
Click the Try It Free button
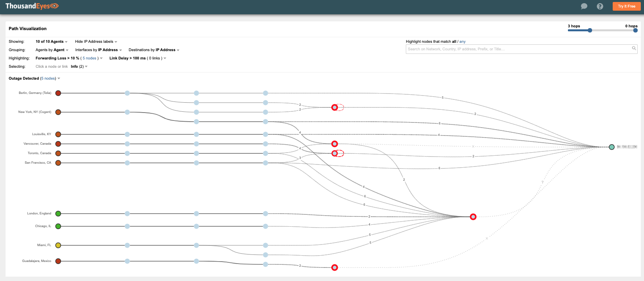pos(626,6)
